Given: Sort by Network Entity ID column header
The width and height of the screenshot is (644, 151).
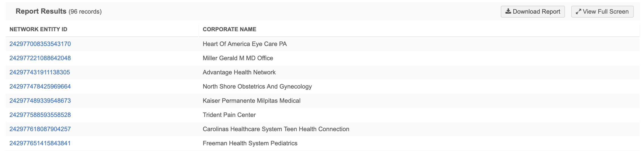Looking at the screenshot, I should 38,29.
